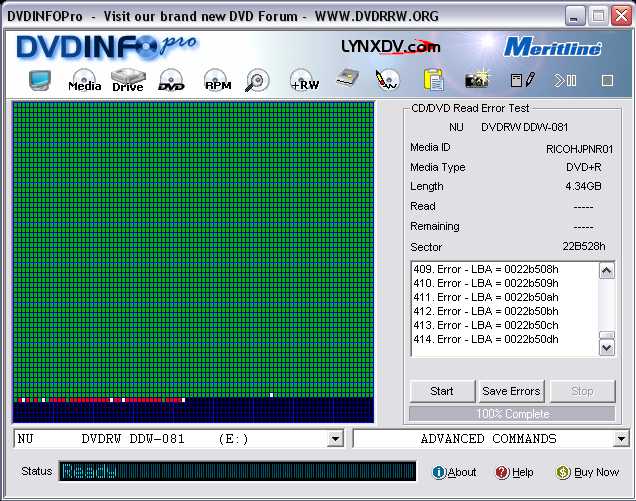
Task: Click the 100% Complete progress bar
Action: tap(512, 414)
